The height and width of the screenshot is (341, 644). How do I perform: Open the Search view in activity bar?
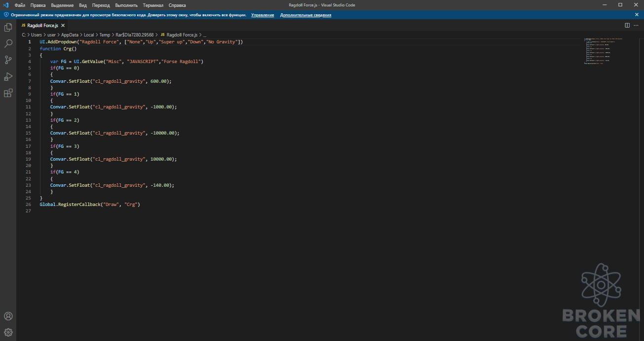pos(8,44)
